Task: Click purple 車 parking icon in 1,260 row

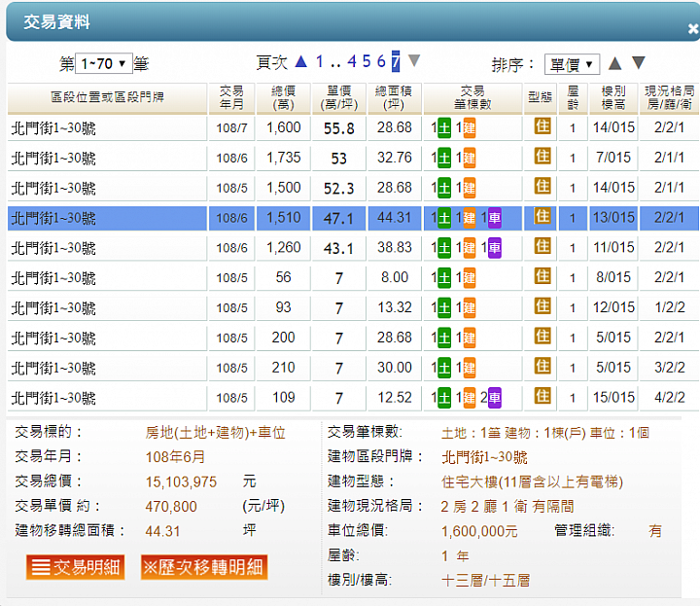Action: (x=495, y=248)
